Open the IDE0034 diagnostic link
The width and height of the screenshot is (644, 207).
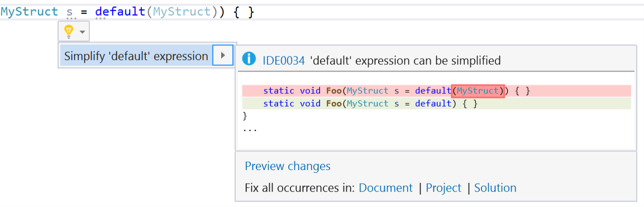(284, 61)
